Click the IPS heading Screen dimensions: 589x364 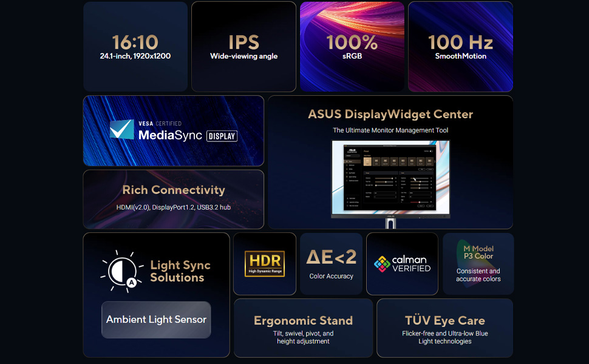point(243,42)
